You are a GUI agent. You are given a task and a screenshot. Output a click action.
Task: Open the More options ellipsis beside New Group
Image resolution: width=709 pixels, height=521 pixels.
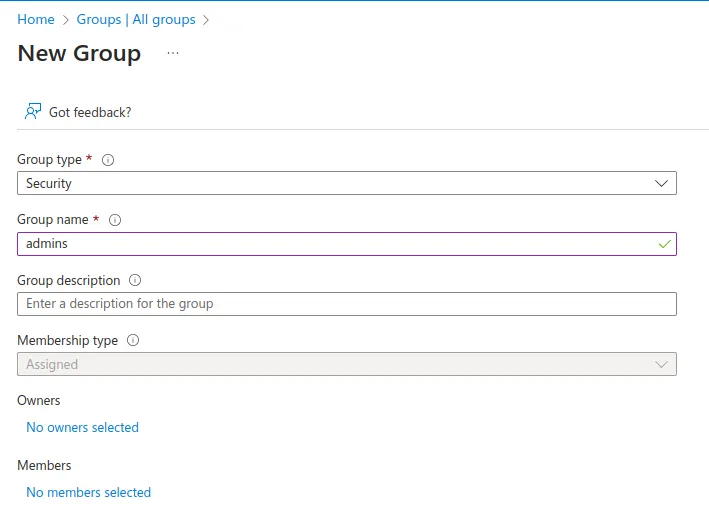[173, 54]
